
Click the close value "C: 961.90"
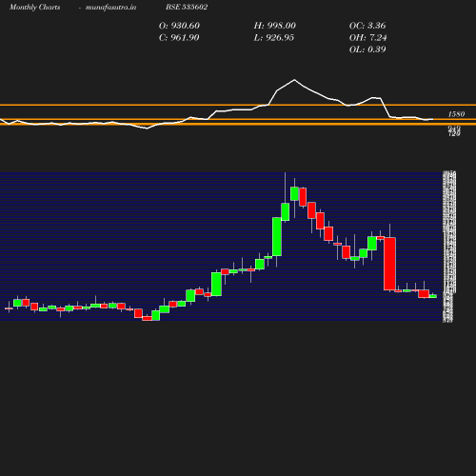point(179,37)
